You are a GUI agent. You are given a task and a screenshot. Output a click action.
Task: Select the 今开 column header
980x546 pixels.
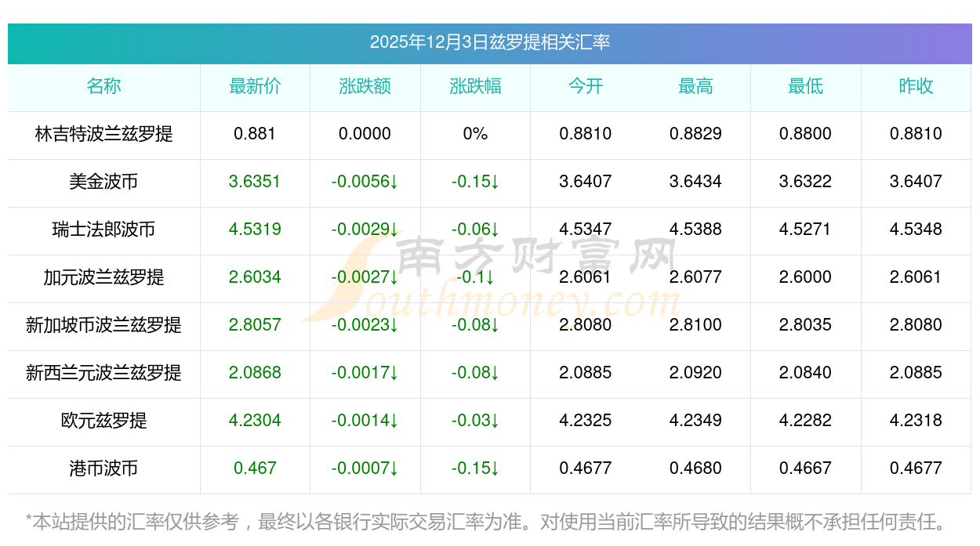click(x=586, y=86)
